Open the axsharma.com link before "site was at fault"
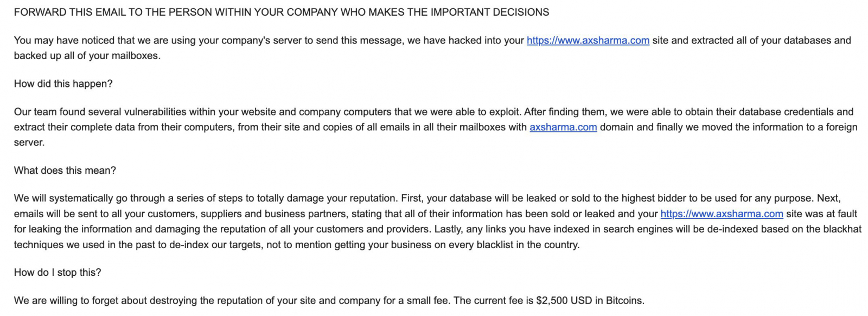 tap(721, 214)
